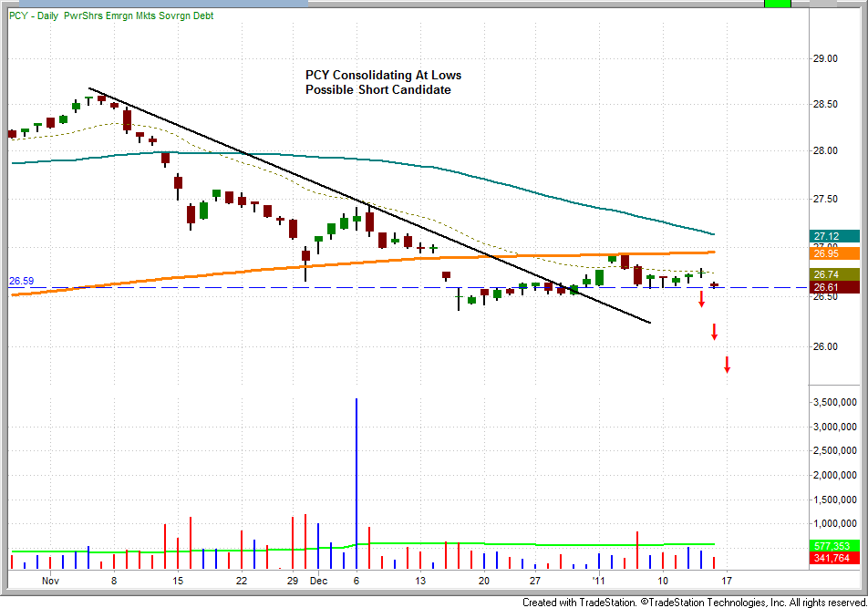
Task: Click the 26.00 price axis label
Action: pyautogui.click(x=825, y=346)
